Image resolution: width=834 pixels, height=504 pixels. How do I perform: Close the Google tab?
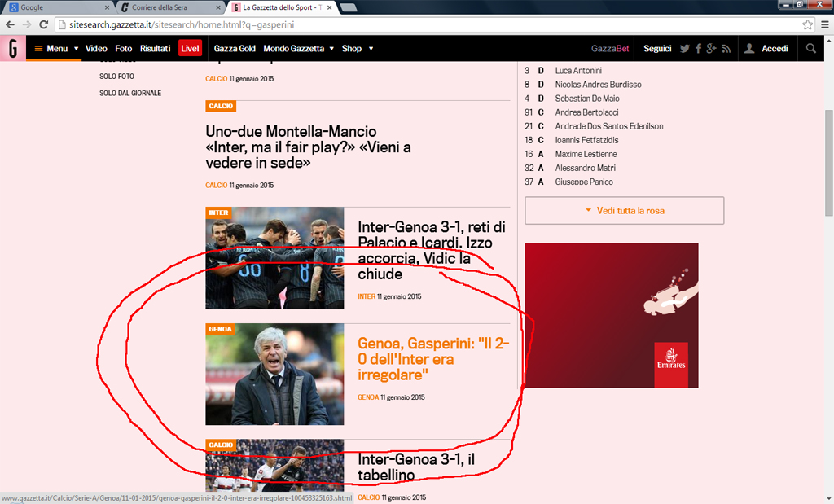click(x=107, y=7)
